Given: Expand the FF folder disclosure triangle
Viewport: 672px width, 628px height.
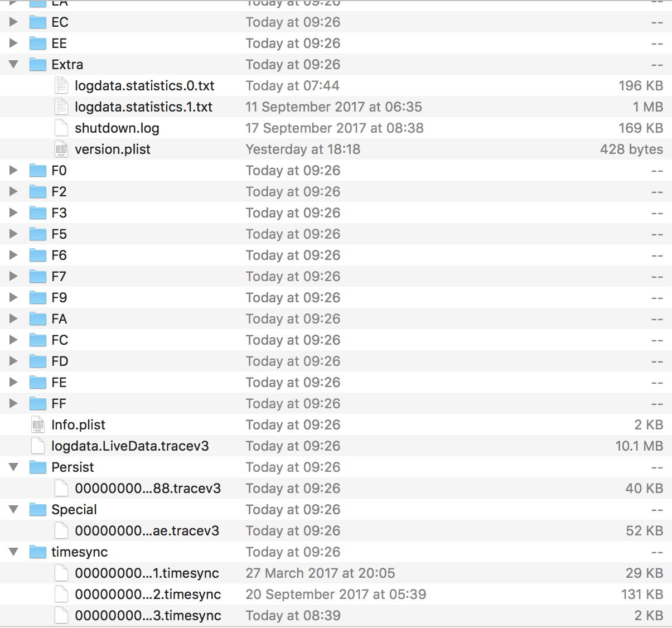Looking at the screenshot, I should (13, 403).
